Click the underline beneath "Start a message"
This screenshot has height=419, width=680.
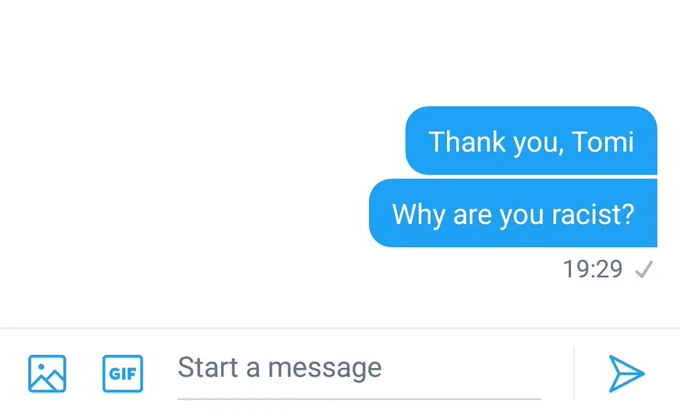pos(359,399)
